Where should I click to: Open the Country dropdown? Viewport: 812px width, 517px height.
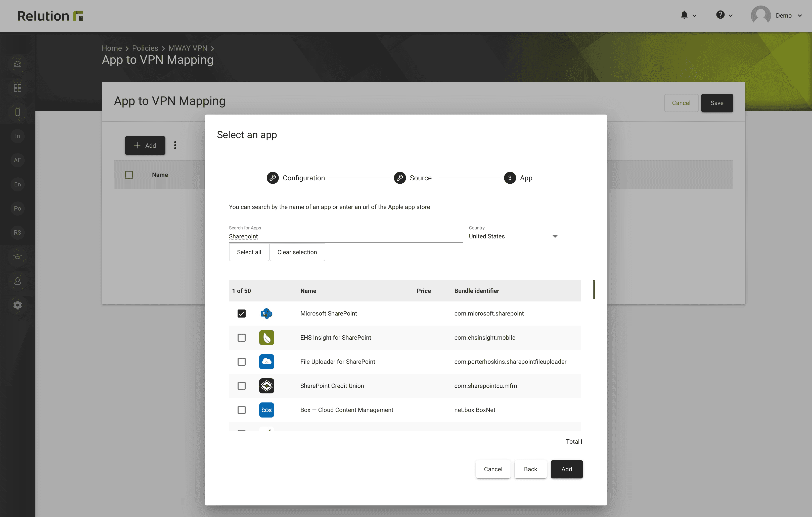(514, 237)
